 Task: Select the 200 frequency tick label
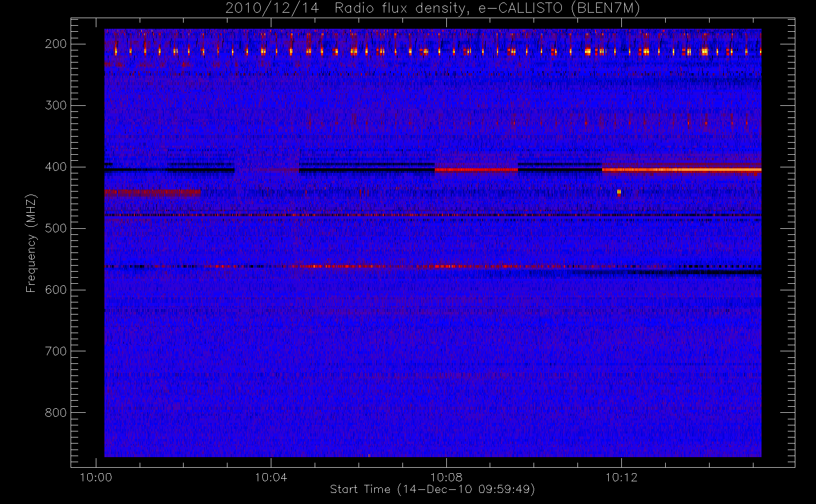tap(56, 44)
